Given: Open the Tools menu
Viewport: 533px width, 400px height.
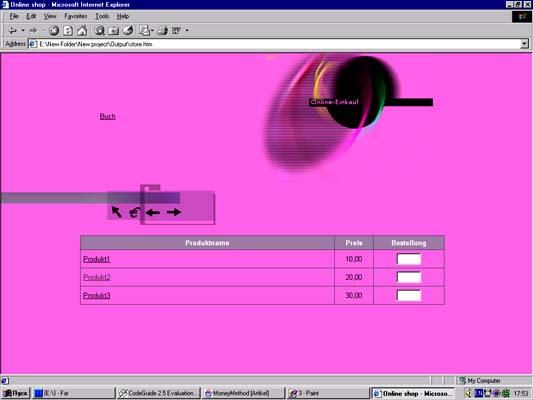Looking at the screenshot, I should pos(102,16).
